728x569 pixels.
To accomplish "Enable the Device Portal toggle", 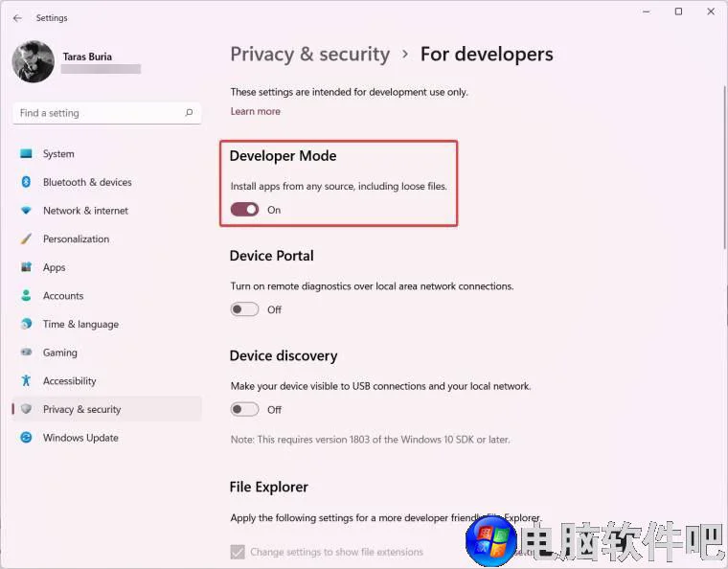I will (x=244, y=309).
